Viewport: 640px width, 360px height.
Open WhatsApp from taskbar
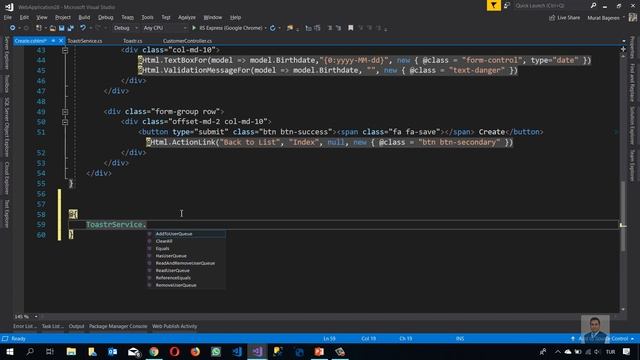pos(216,351)
